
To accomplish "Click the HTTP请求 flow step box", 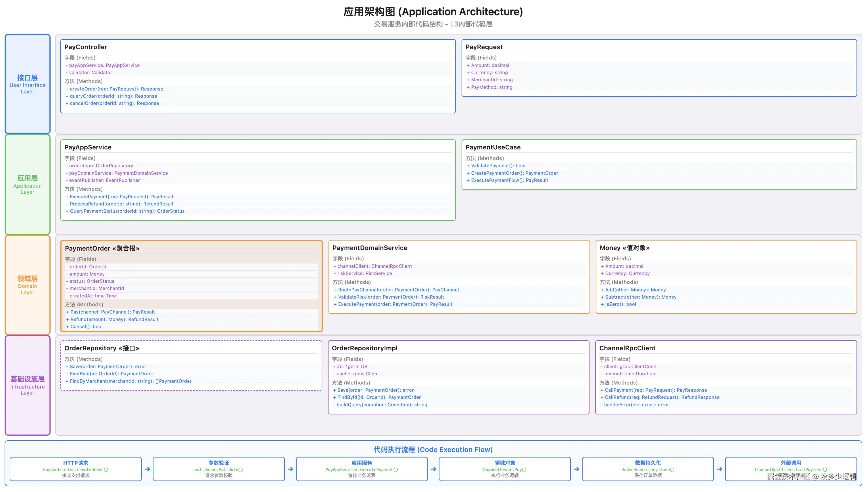I will (76, 469).
